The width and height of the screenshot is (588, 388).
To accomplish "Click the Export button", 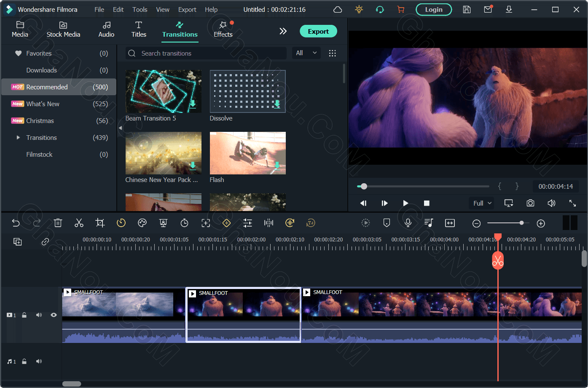I will click(x=318, y=31).
